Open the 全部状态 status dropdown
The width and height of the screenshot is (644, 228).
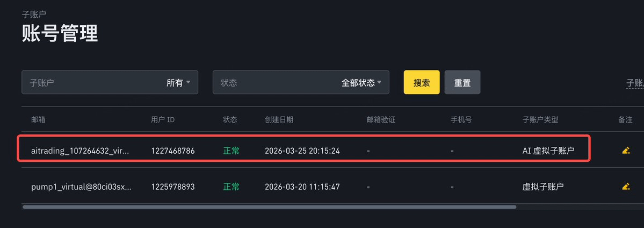click(361, 83)
